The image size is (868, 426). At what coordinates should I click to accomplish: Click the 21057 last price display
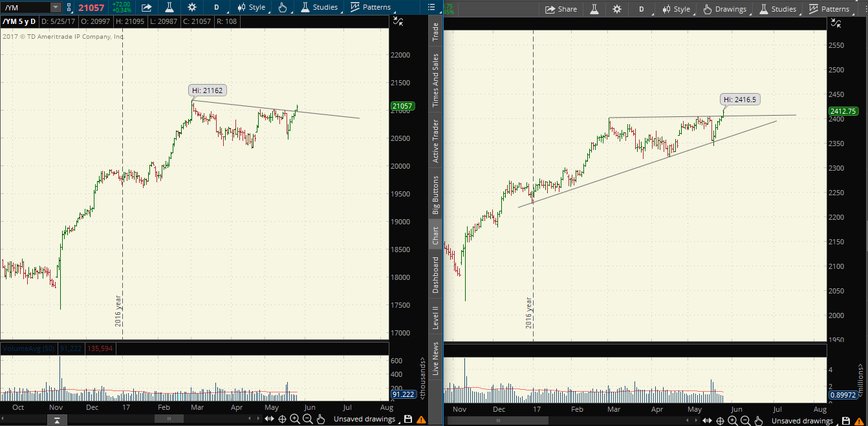pyautogui.click(x=92, y=8)
